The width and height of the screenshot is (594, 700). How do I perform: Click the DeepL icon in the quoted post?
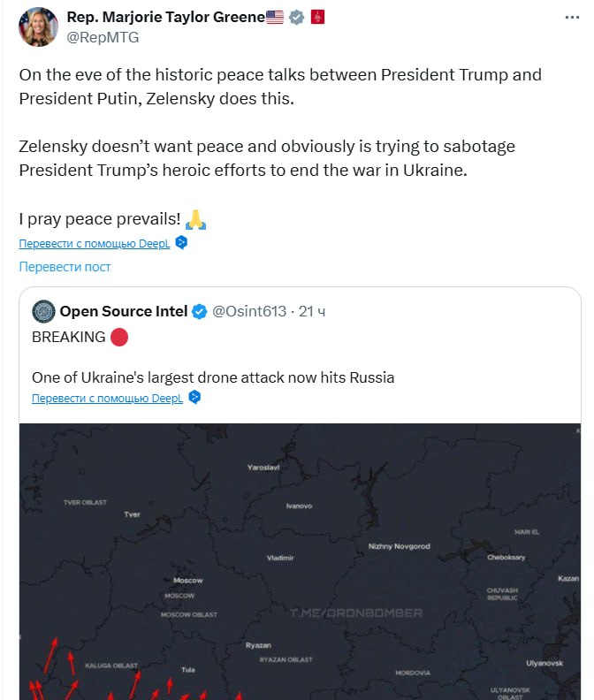194,398
